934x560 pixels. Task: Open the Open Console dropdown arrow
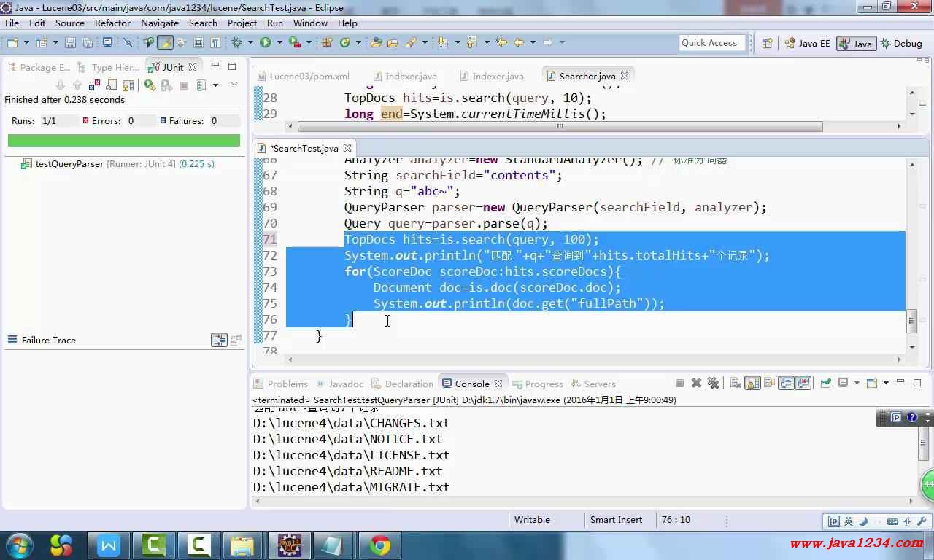tap(886, 383)
